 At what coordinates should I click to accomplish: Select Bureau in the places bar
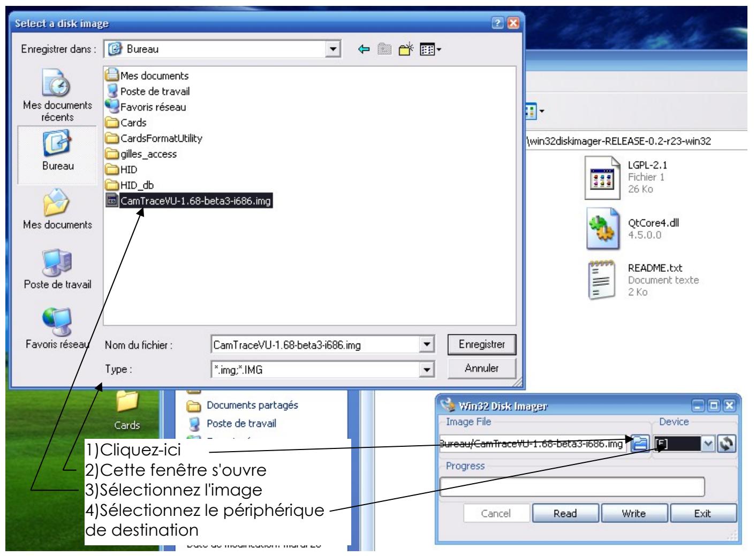click(58, 155)
